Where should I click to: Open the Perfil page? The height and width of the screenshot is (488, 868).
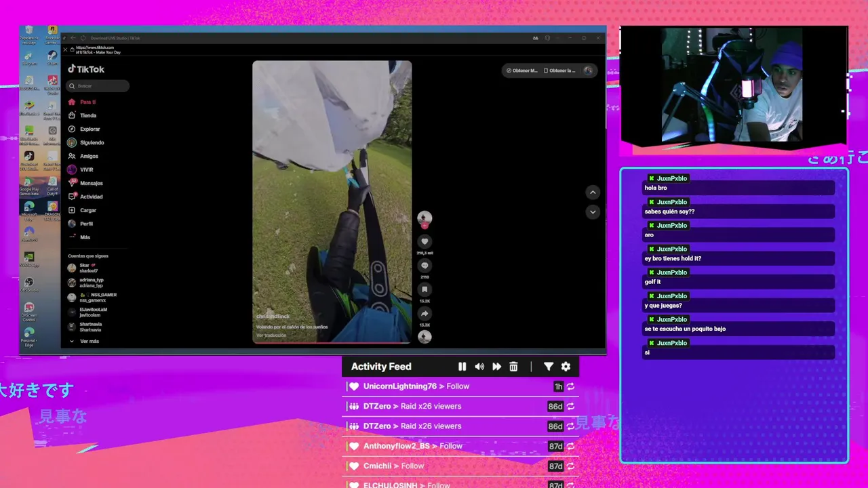coord(80,224)
